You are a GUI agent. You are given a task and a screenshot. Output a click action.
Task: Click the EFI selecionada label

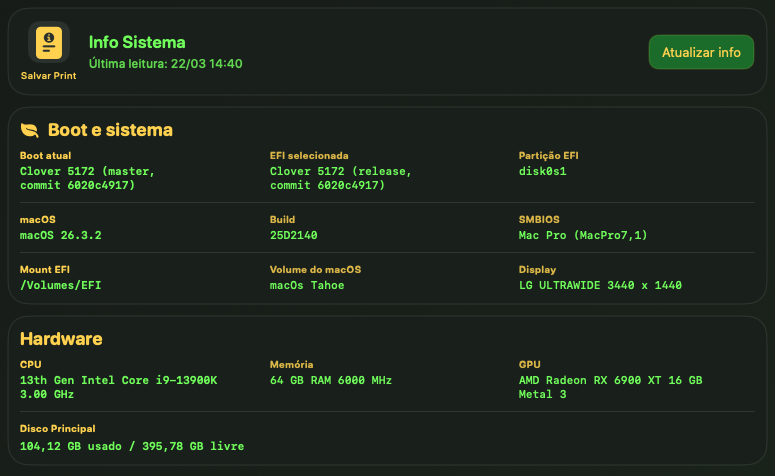(309, 156)
